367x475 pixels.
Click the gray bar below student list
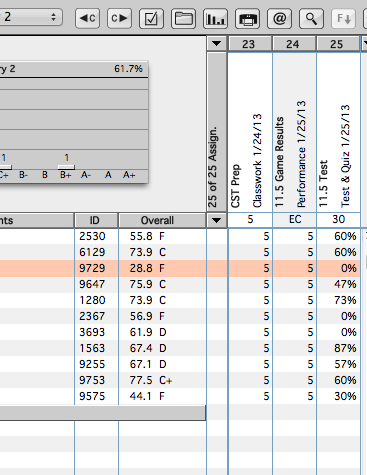[103, 413]
